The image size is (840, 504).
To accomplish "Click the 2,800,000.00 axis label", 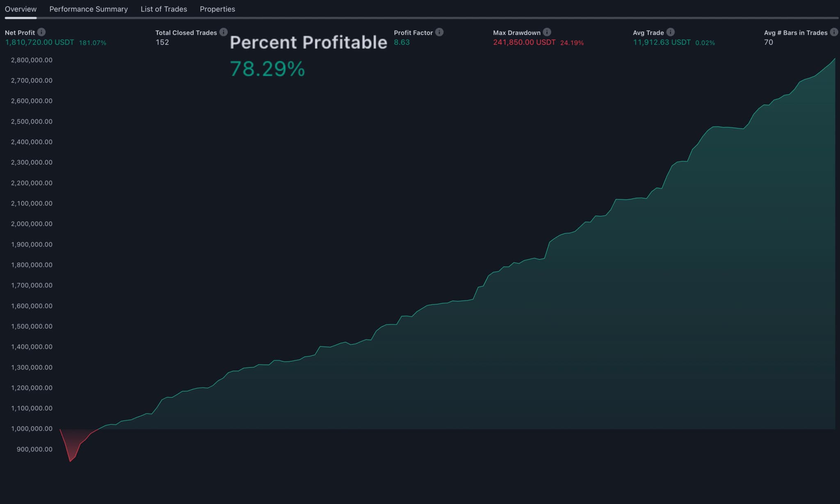I will point(31,60).
